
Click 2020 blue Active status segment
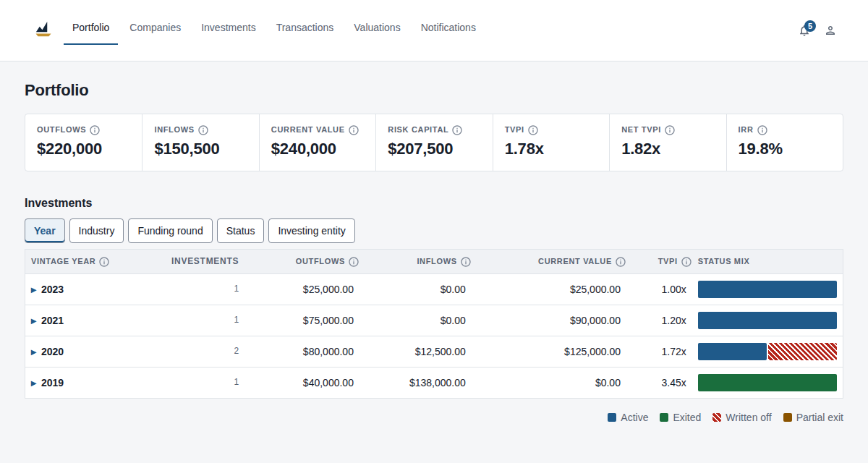coord(732,352)
